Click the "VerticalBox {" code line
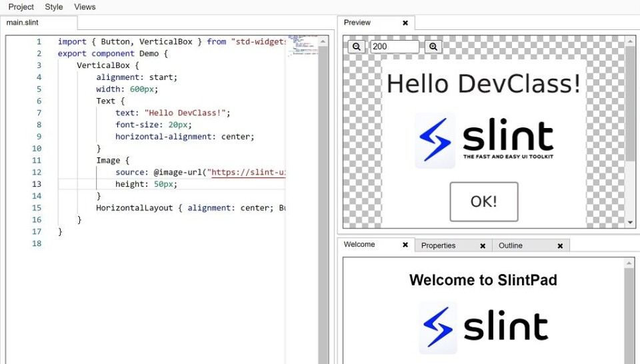The width and height of the screenshot is (640, 364). [108, 65]
